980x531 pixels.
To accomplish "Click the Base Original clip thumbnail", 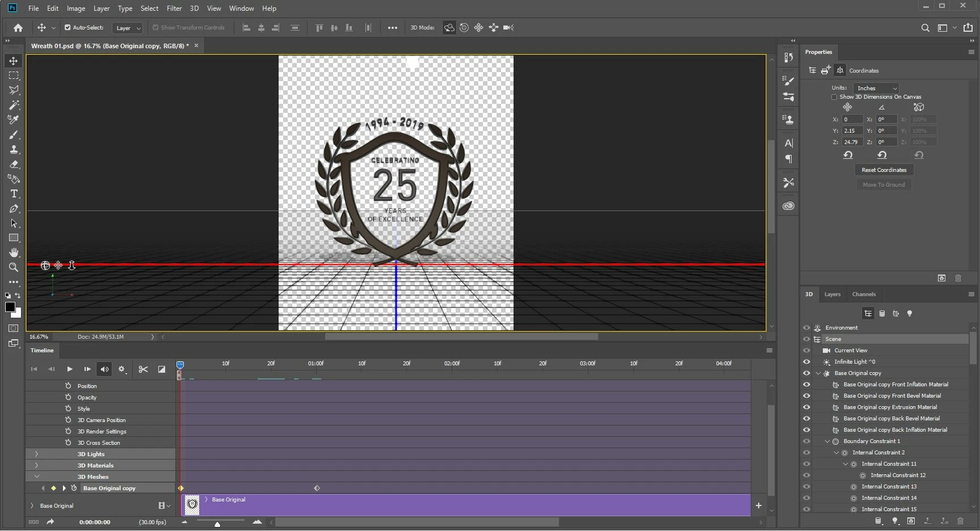I will tap(192, 504).
